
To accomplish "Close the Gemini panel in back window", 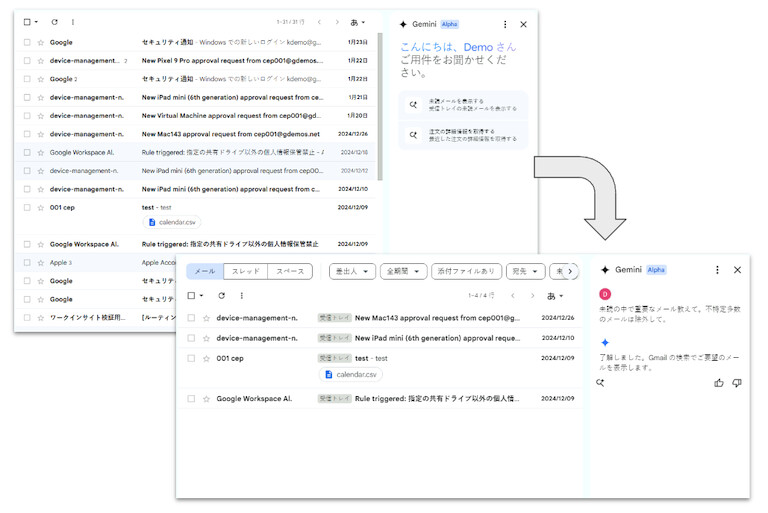I will click(x=523, y=24).
